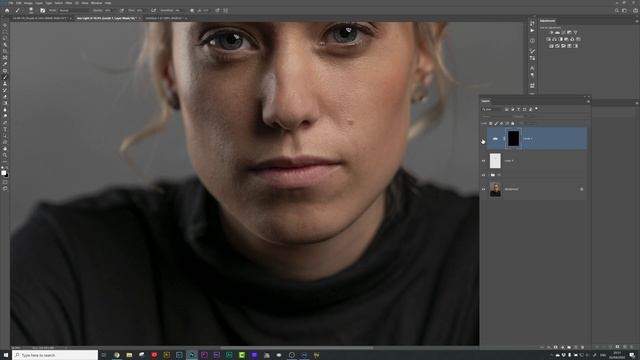The image size is (640, 360).
Task: Add a Curves adjustment from the Adjustments panel
Action: click(x=563, y=33)
